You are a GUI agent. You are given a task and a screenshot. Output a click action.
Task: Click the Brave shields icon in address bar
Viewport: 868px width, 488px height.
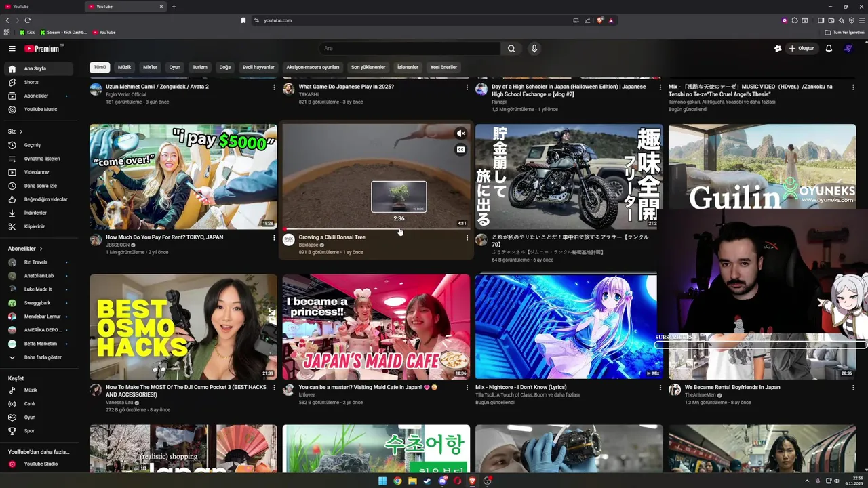[600, 20]
